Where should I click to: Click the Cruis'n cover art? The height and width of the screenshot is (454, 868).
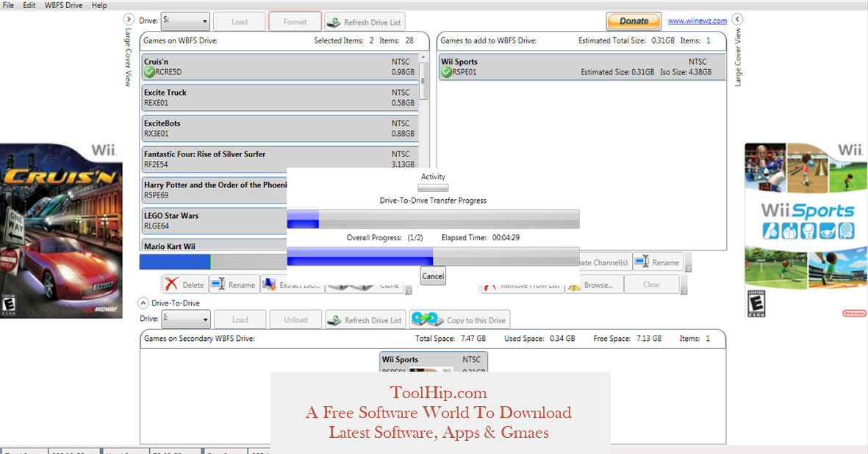pos(61,230)
